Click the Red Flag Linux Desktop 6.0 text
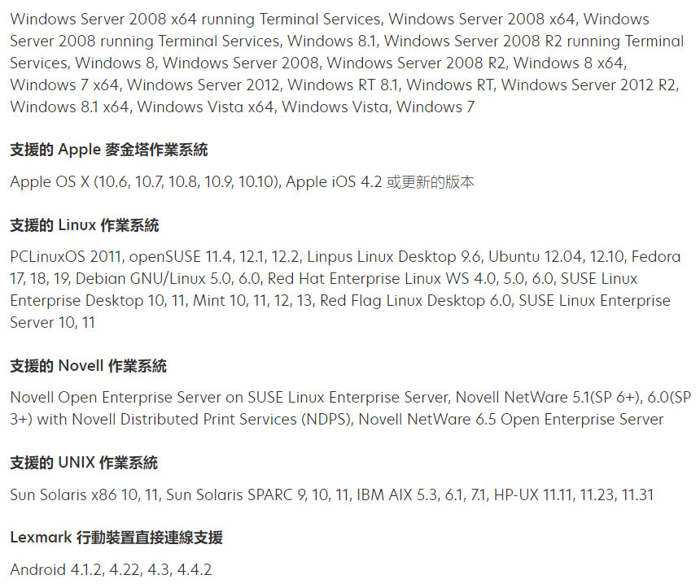Image resolution: width=700 pixels, height=588 pixels. (416, 301)
